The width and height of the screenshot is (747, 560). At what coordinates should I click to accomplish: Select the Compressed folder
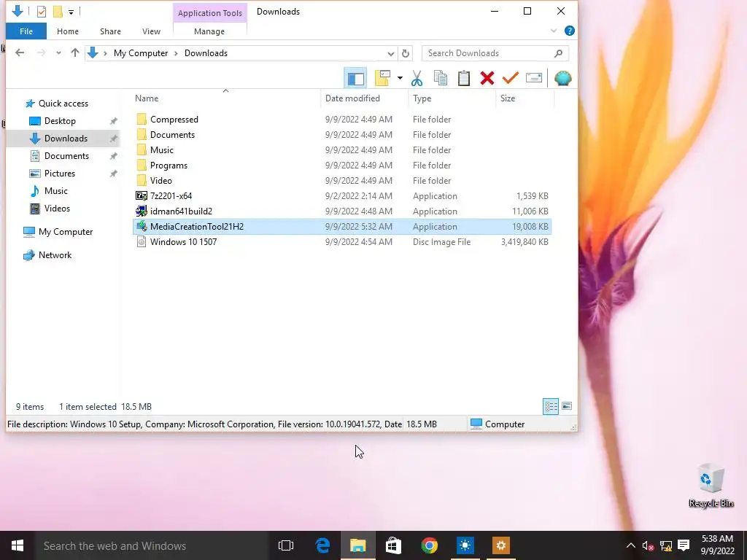point(174,120)
